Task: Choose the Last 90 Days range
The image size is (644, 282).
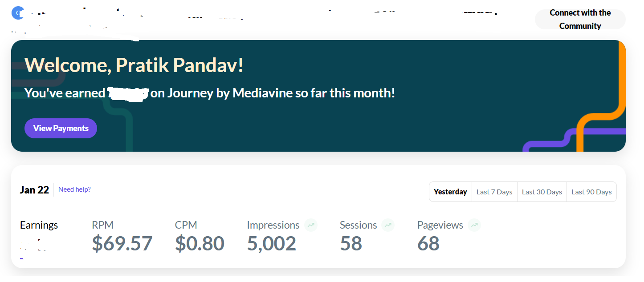Action: tap(591, 192)
